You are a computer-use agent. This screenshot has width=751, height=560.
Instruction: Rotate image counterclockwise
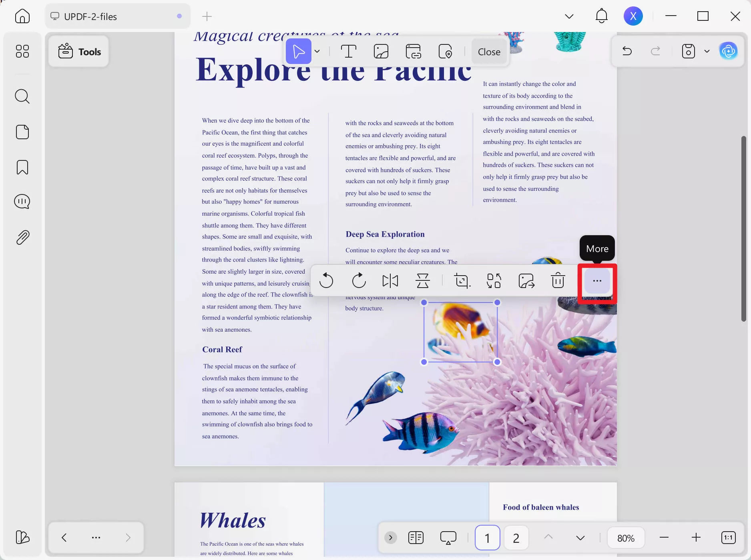point(326,280)
